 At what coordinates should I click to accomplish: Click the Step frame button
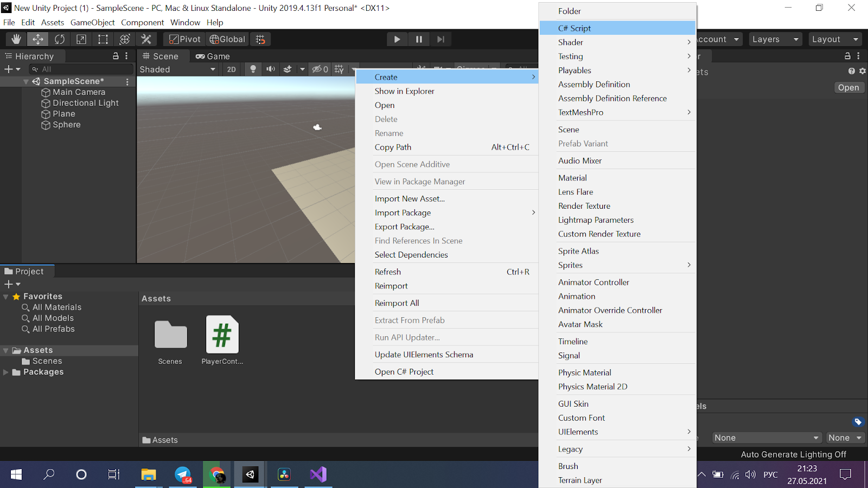coord(441,39)
